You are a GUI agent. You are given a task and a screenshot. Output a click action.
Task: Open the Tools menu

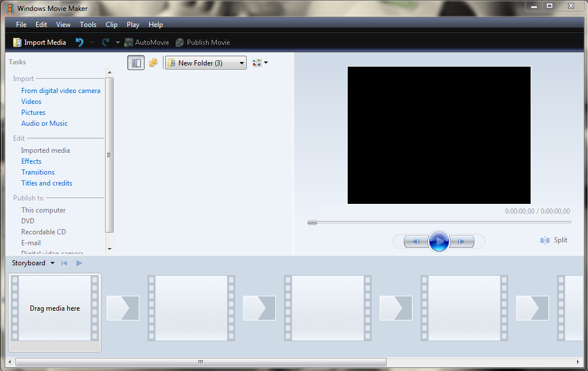88,24
